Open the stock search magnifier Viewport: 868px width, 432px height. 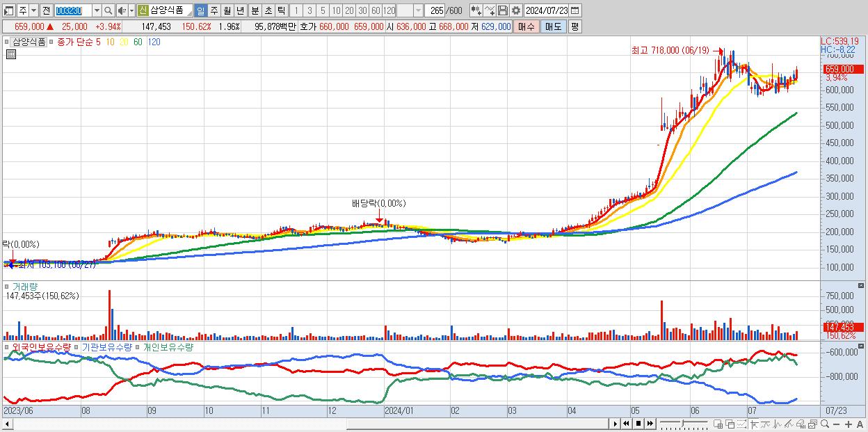coord(108,10)
